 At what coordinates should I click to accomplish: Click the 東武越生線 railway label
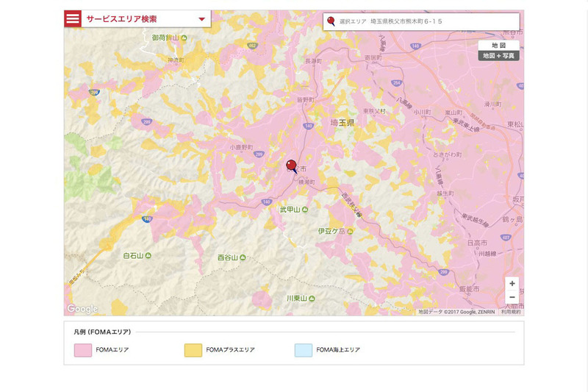pyautogui.click(x=475, y=220)
